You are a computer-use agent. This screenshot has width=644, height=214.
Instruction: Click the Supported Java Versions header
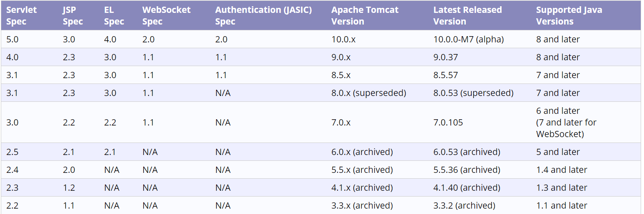pyautogui.click(x=569, y=15)
